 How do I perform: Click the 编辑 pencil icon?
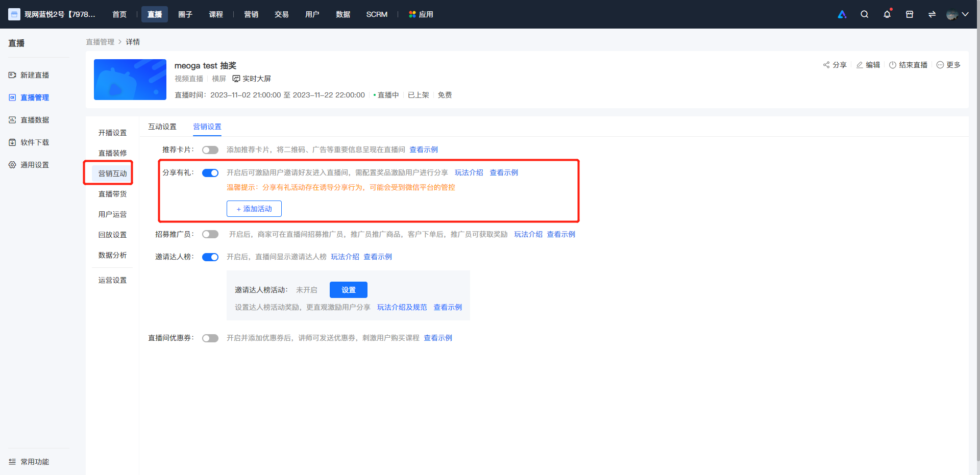[x=860, y=65]
